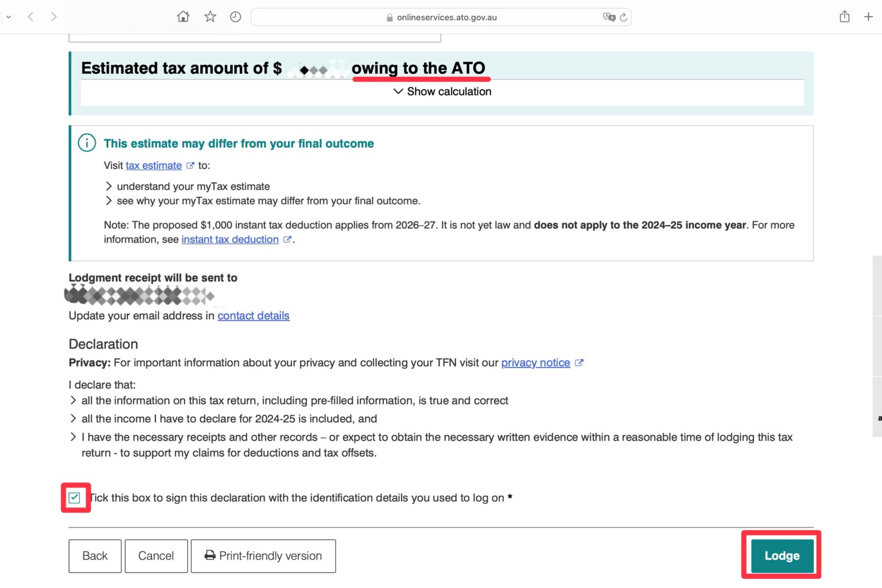The image size is (882, 588).
Task: Open the tax estimate link
Action: (153, 165)
